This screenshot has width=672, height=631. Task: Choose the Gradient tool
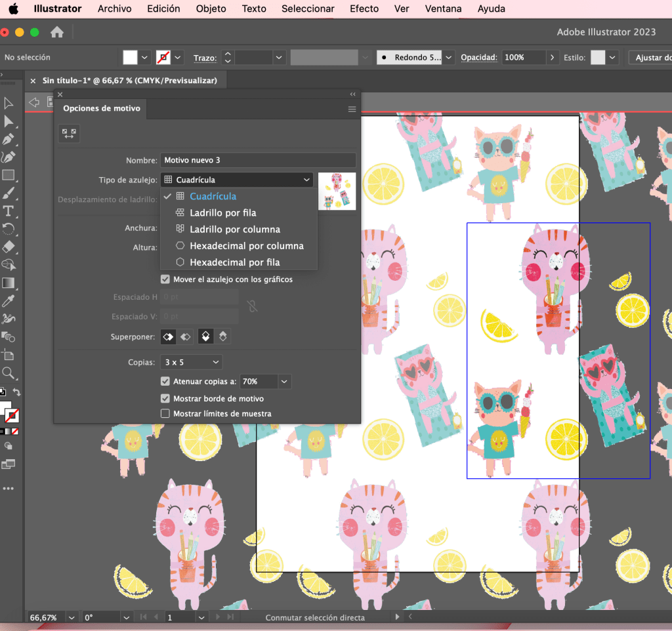click(9, 283)
